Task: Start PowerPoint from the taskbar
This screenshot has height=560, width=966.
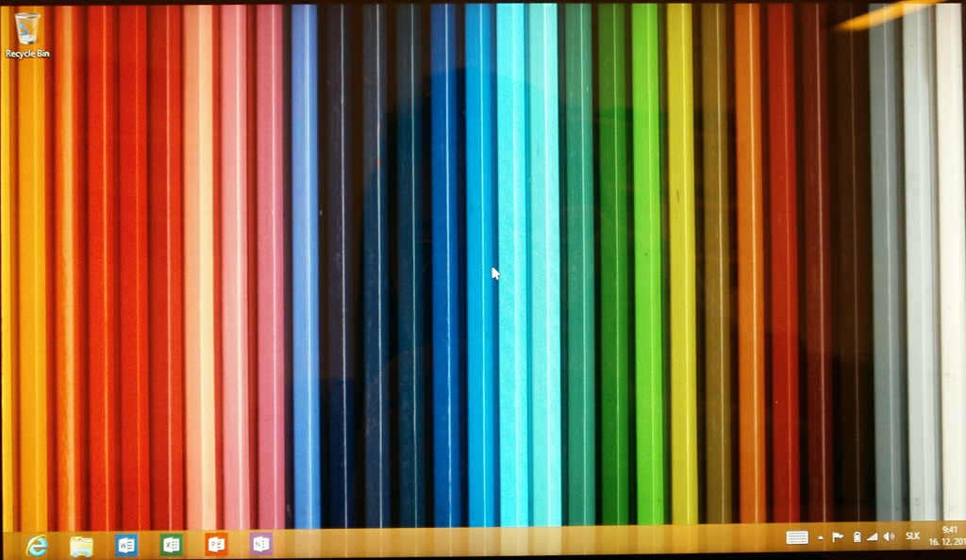Action: point(216,544)
